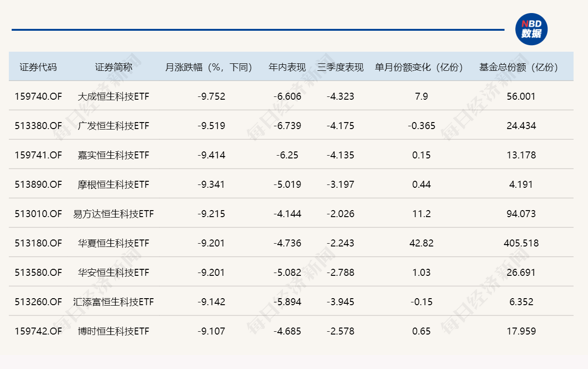Screen dimensions: 588x369
Task: Click yearly performance value -4.736
Action: (287, 243)
